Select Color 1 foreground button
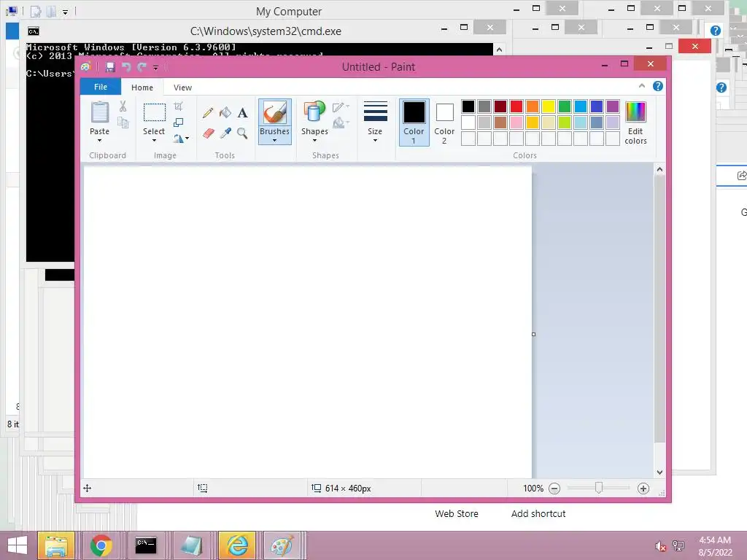 [414, 122]
